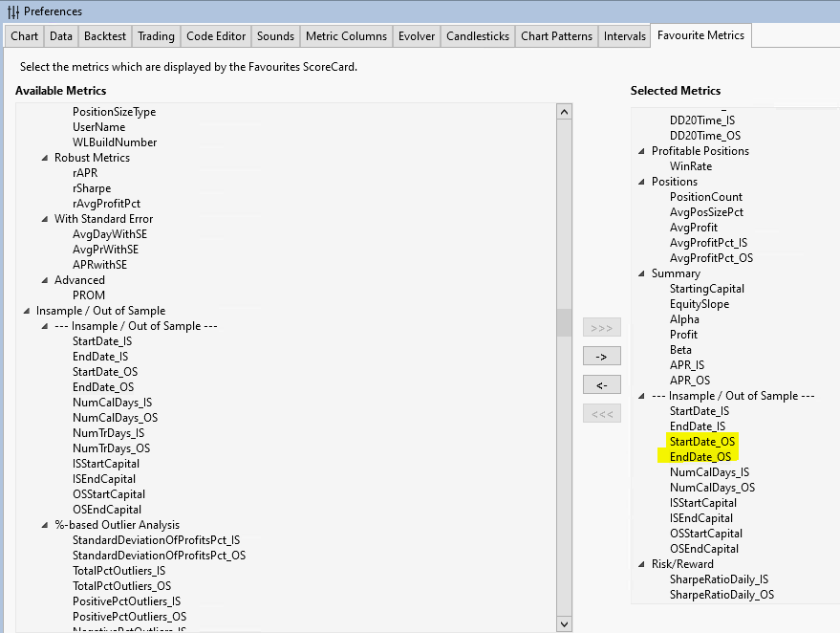Viewport: 840px width, 633px height.
Task: Switch to the Chart Patterns tab
Action: tap(556, 36)
